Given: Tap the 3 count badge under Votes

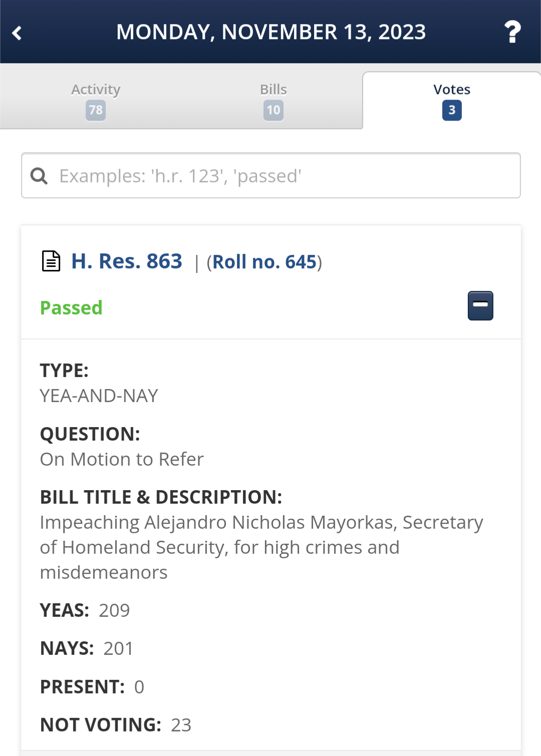Looking at the screenshot, I should coord(452,110).
